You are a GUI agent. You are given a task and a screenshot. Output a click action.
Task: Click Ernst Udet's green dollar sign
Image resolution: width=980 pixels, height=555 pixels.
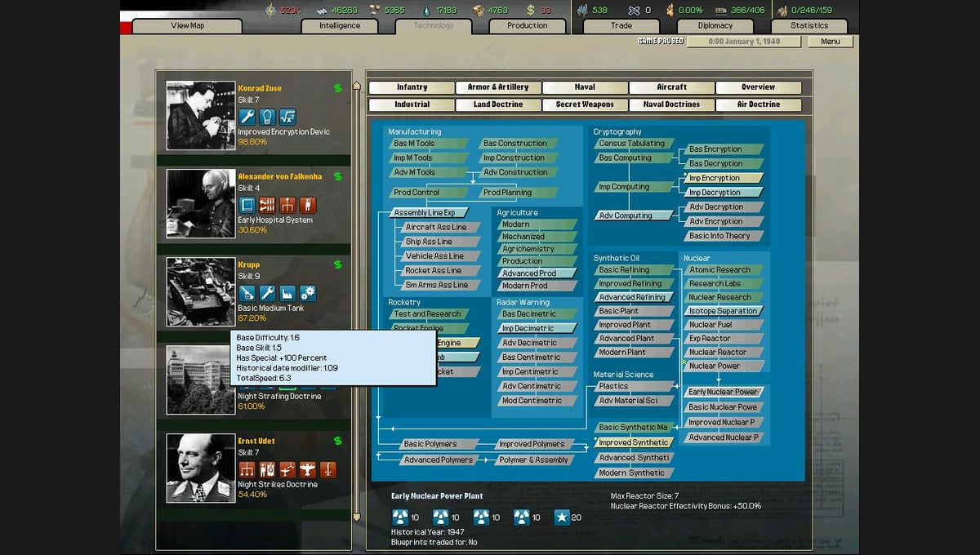point(338,441)
